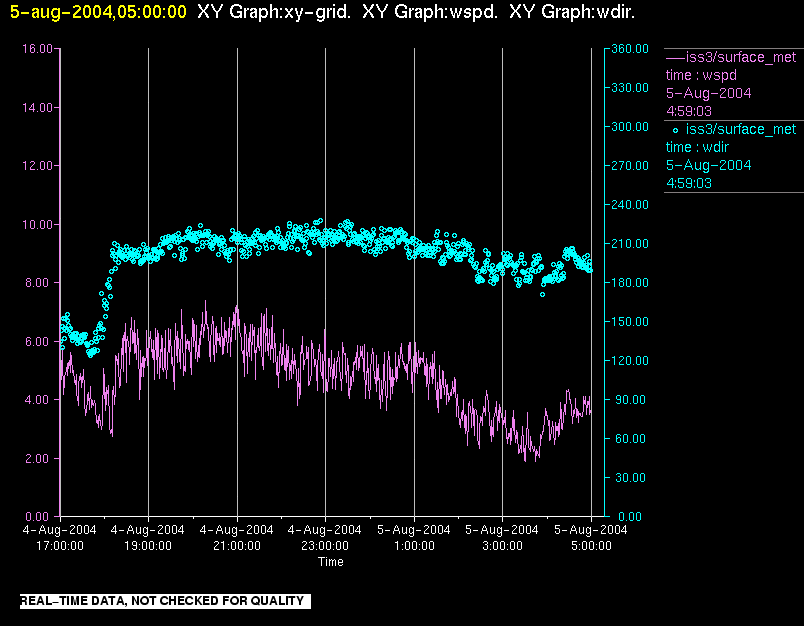Viewport: 804px width, 626px height.
Task: Click the pink line sample in legend
Action: (x=675, y=57)
